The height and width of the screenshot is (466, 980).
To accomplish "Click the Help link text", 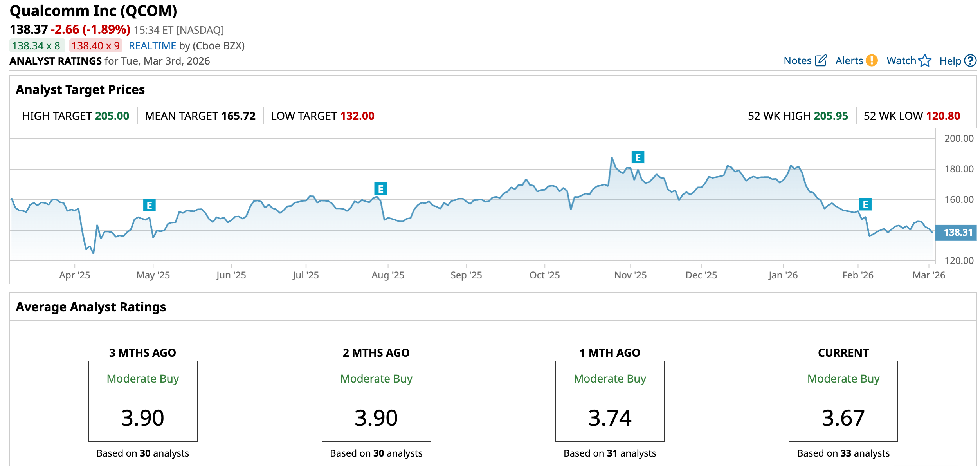I will point(950,61).
